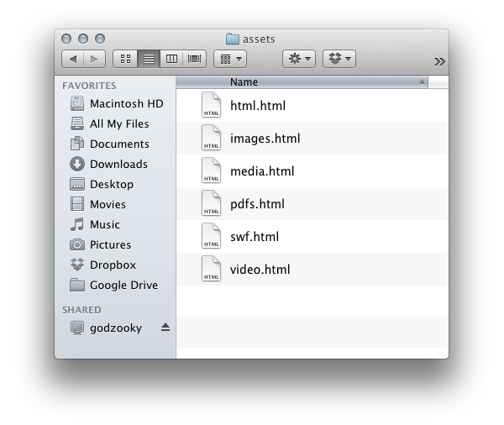Click the Google Drive folder icon
The image size is (504, 425).
click(77, 285)
